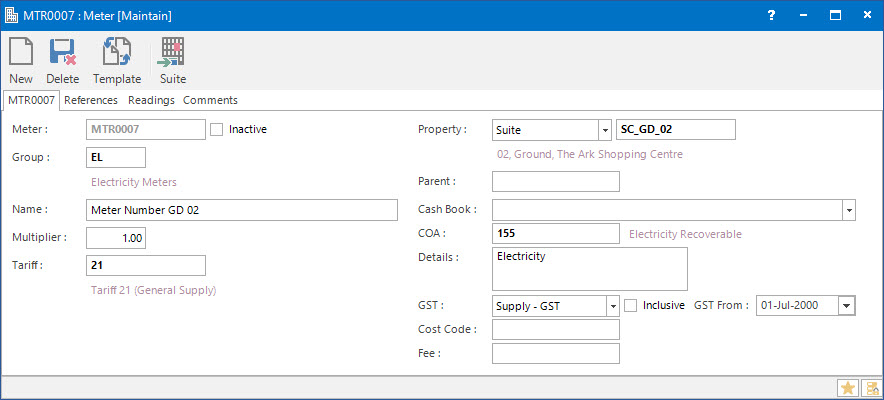Click the notes icon in bottom-right corner

tap(871, 388)
